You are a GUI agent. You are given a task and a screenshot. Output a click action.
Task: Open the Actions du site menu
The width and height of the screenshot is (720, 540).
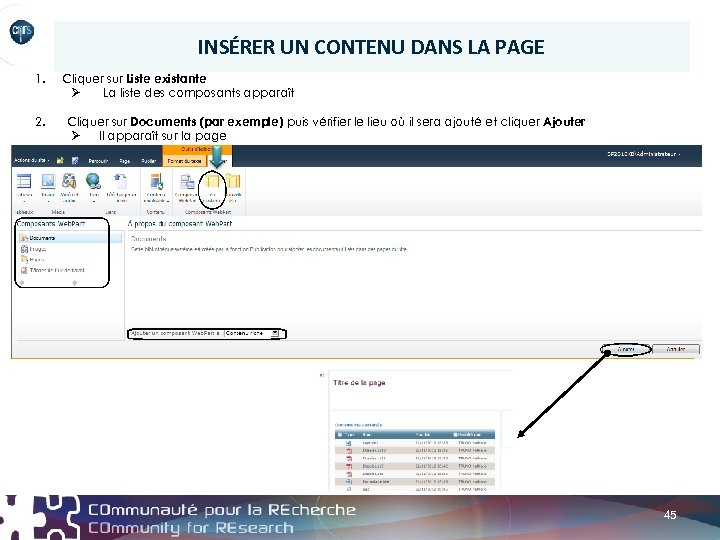pyautogui.click(x=31, y=160)
